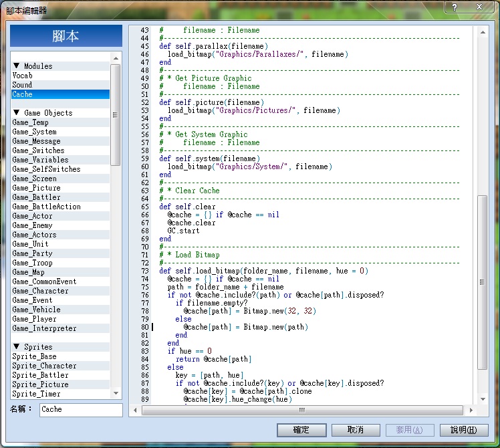Click code editor horizontal scroll left arrow
This screenshot has width=500, height=448.
(x=135, y=411)
